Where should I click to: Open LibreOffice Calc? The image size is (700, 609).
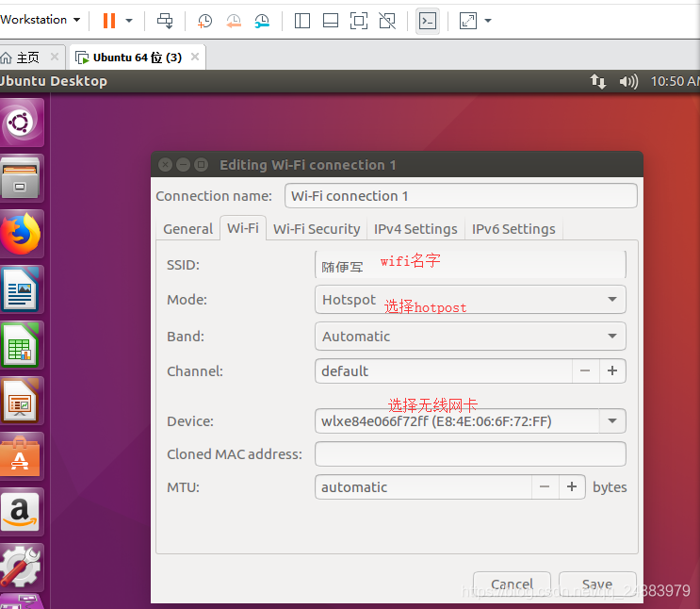coord(21,345)
